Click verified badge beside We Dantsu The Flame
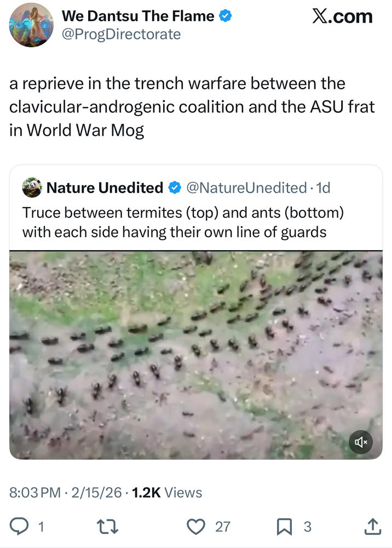The width and height of the screenshot is (392, 548). (225, 16)
